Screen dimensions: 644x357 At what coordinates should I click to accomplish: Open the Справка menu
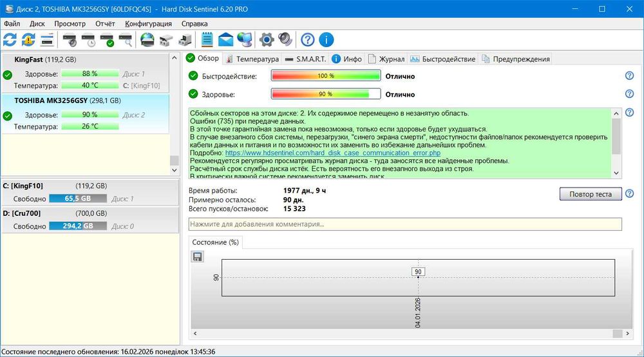194,23
